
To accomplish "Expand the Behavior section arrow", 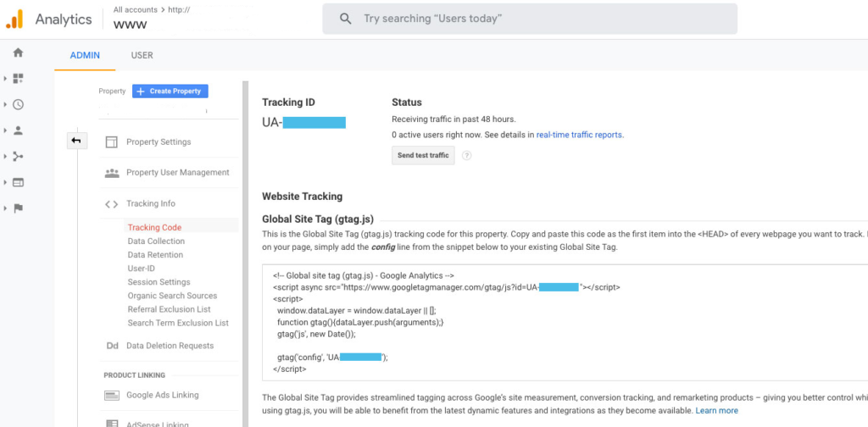I will pos(5,182).
